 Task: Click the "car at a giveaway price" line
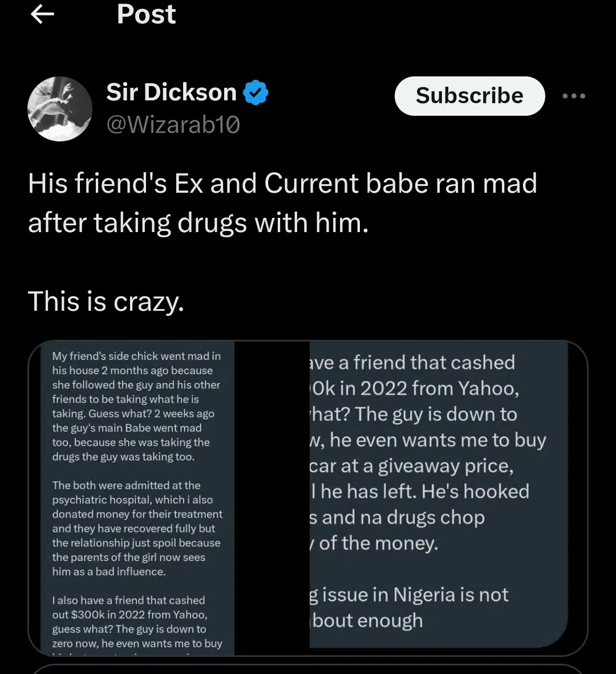pos(412,466)
